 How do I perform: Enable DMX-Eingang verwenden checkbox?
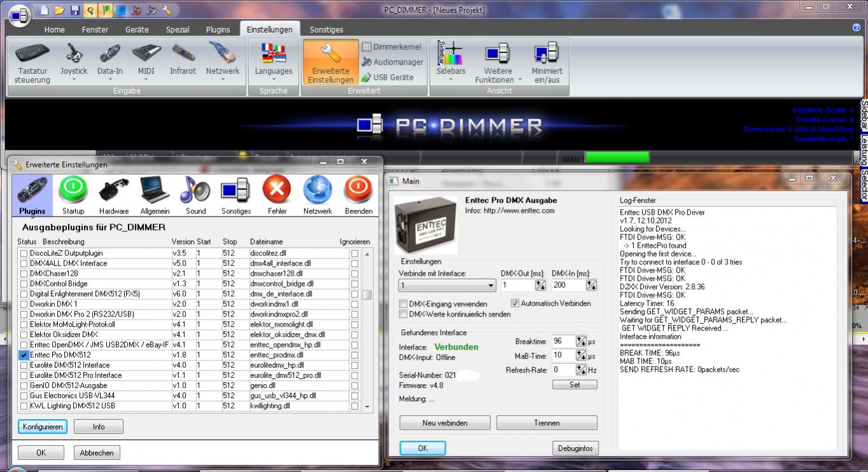[x=403, y=304]
